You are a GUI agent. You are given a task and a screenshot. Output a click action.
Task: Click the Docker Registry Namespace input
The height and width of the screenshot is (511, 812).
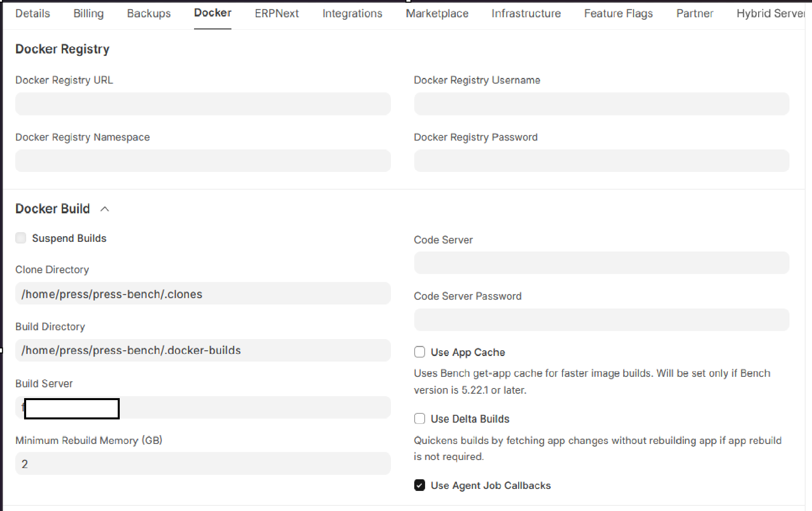[x=203, y=161]
